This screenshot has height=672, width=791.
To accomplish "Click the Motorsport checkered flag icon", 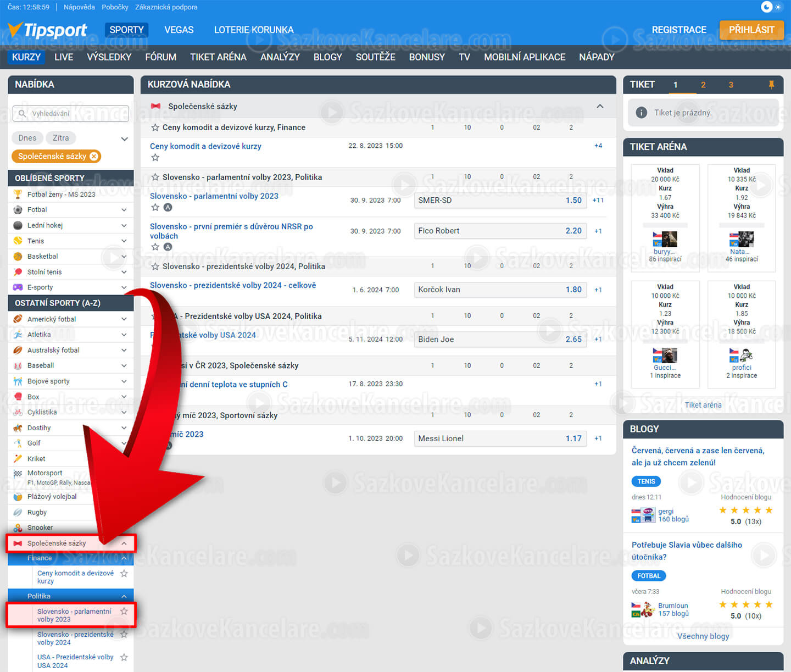I will (x=18, y=473).
